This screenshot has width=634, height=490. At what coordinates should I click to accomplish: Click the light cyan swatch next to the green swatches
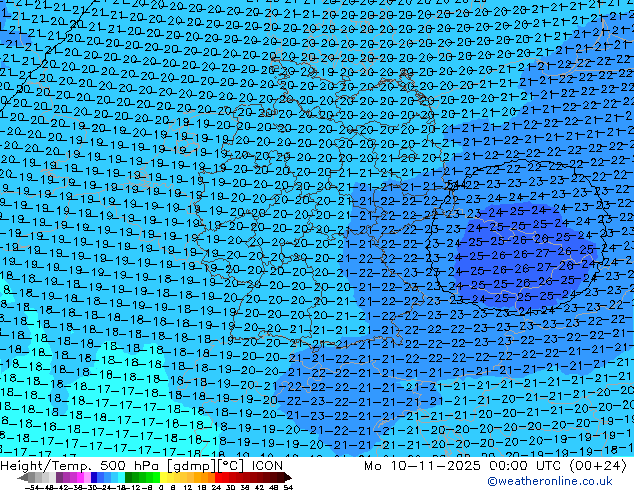point(122,478)
